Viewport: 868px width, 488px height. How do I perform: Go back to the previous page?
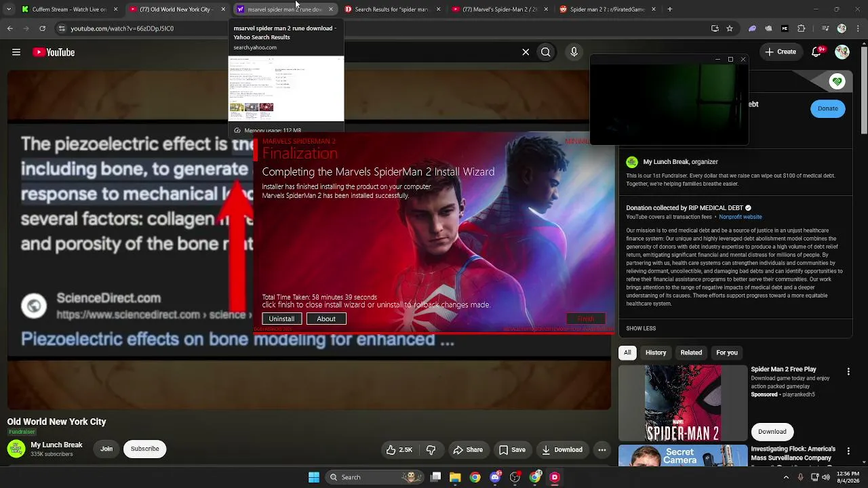pos(10,28)
